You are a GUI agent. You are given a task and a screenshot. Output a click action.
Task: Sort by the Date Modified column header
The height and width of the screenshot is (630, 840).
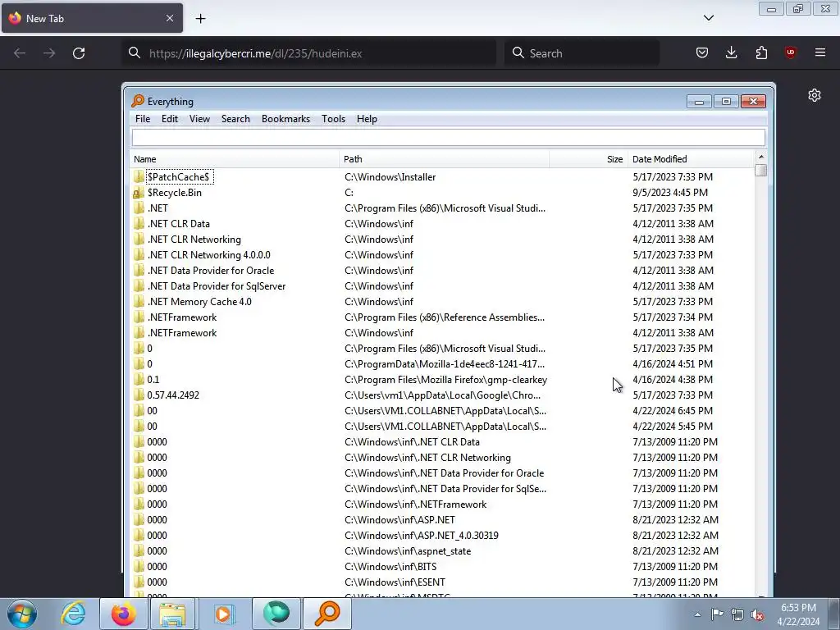(691, 159)
